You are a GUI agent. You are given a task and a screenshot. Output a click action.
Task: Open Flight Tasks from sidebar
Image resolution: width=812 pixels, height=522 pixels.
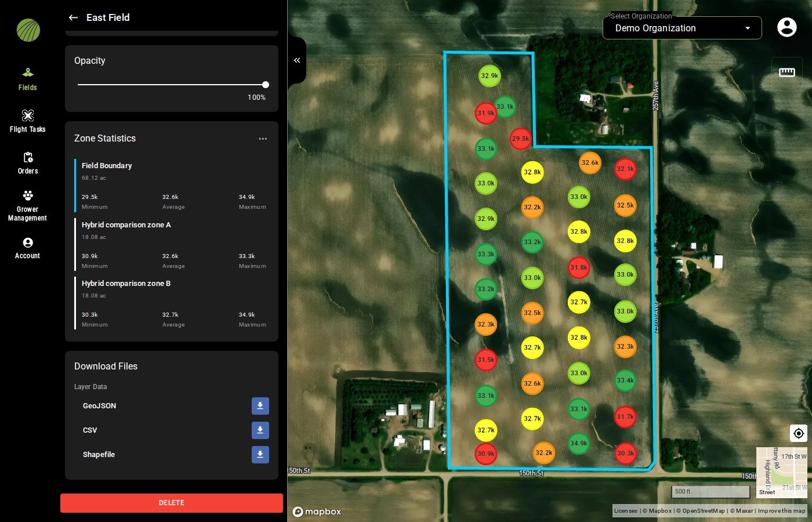click(27, 121)
